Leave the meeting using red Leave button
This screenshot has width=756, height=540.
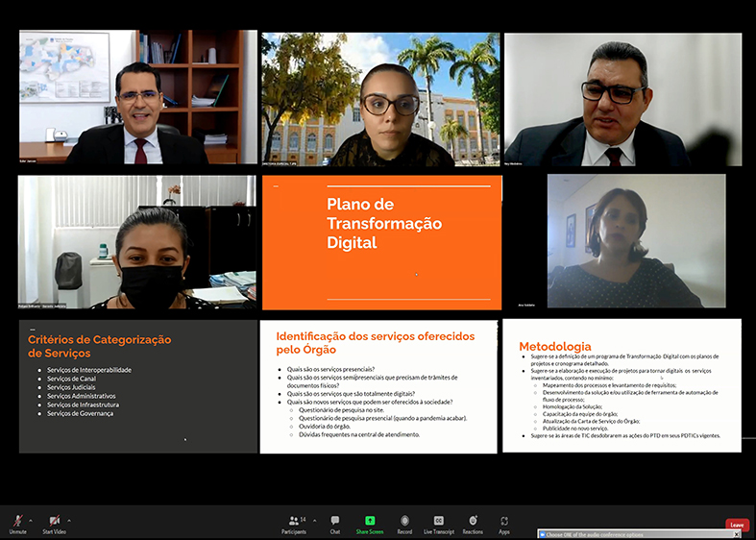click(x=737, y=525)
